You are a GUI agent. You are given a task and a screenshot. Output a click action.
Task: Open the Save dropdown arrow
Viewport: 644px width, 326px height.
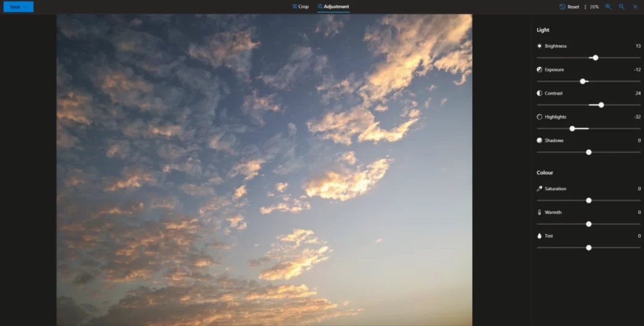[x=26, y=7]
